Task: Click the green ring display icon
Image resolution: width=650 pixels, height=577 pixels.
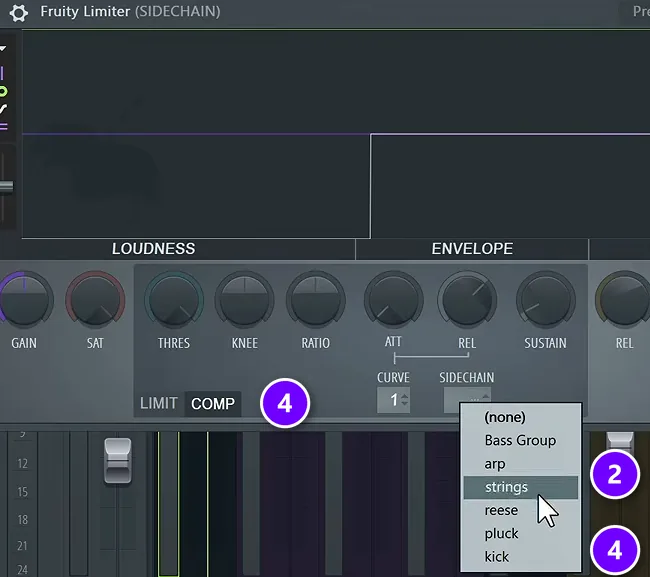Action: pos(2,92)
